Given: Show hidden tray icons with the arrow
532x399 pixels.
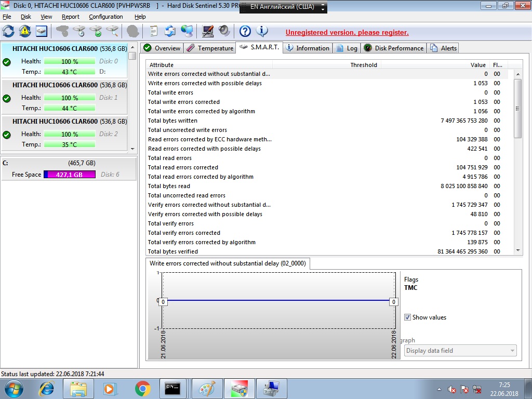Looking at the screenshot, I should [439, 389].
